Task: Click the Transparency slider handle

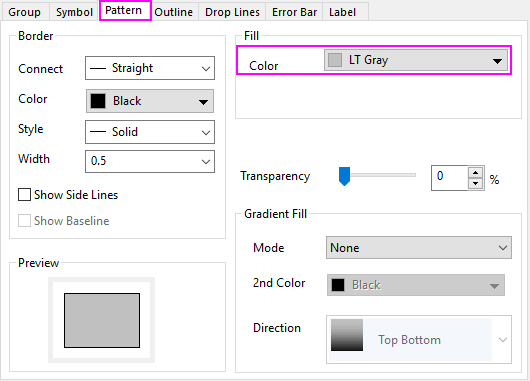Action: click(x=344, y=176)
